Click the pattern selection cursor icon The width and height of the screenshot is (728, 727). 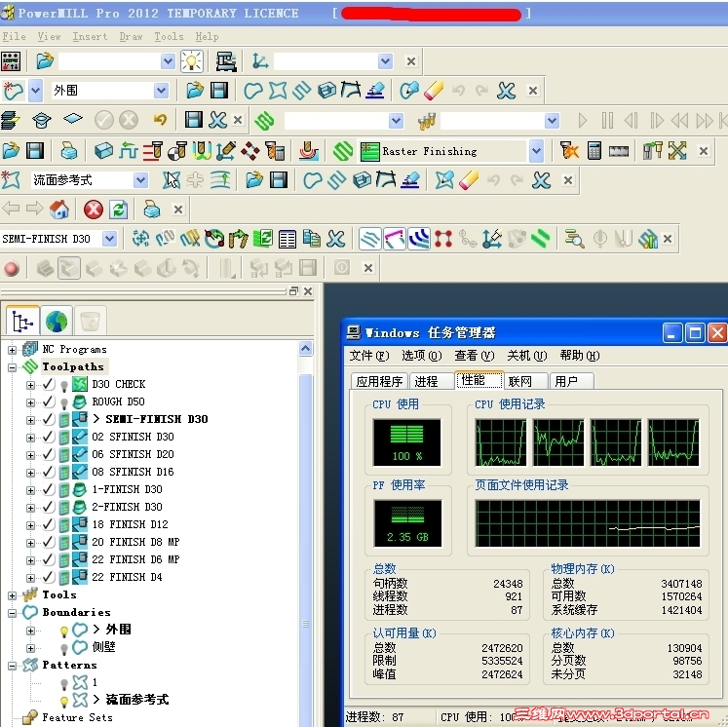point(171,180)
